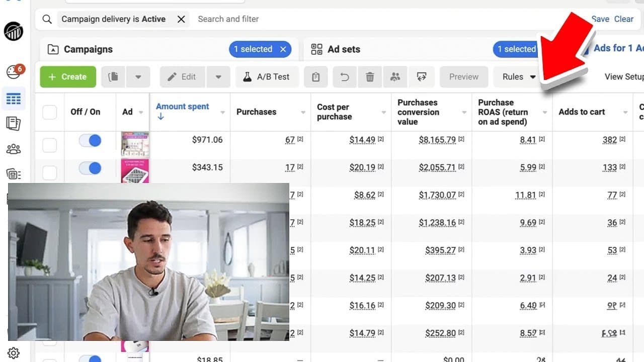Image resolution: width=644 pixels, height=362 pixels.
Task: Click the Preview button
Action: [464, 77]
